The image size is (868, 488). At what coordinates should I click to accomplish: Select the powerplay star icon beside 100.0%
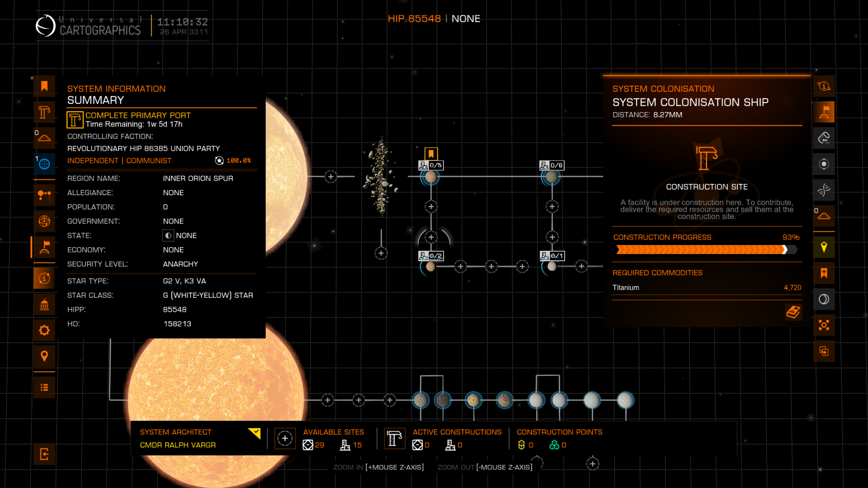click(219, 160)
